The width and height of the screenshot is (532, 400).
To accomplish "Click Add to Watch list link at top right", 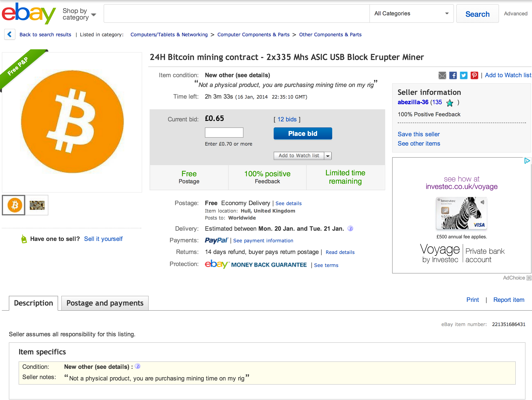I will click(508, 75).
